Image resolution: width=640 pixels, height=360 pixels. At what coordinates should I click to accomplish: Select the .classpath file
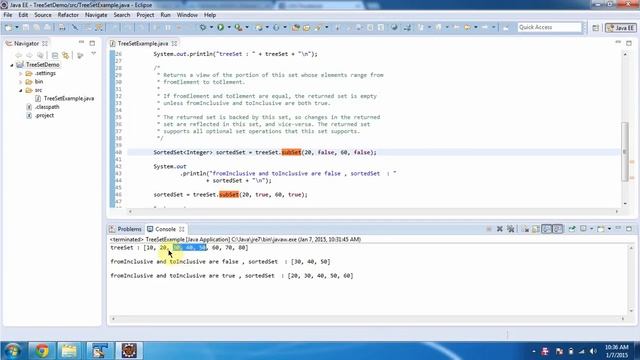click(x=47, y=107)
